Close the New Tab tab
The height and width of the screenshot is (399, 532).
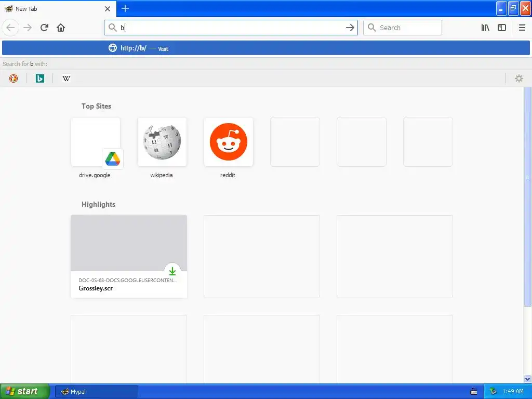tap(108, 8)
